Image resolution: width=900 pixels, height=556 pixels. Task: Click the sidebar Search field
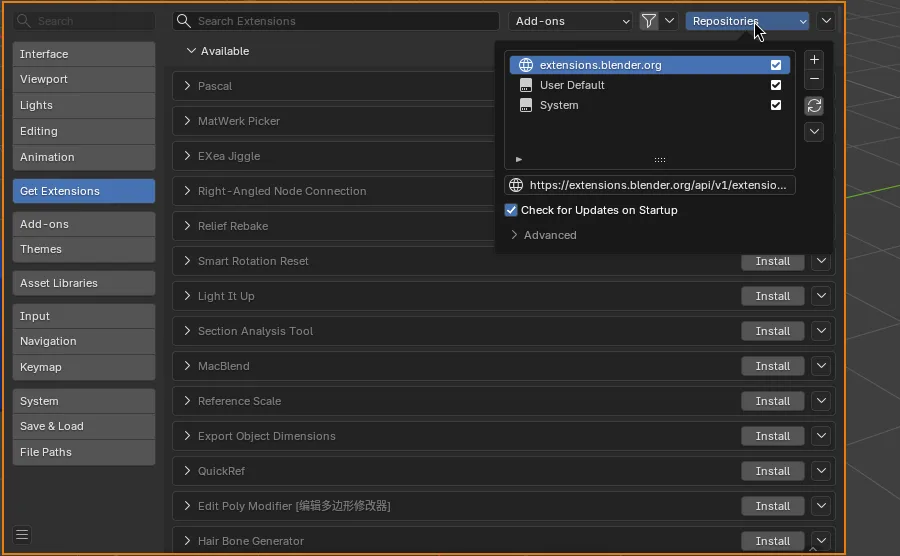84,21
